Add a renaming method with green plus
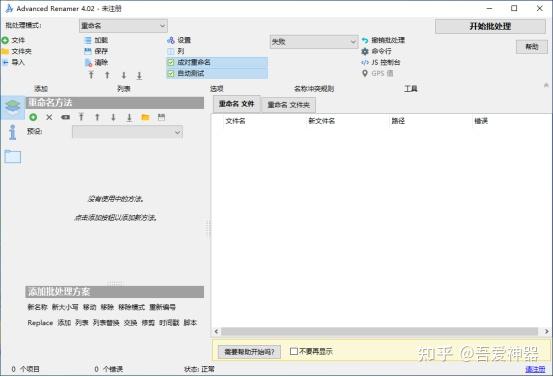 [33, 117]
